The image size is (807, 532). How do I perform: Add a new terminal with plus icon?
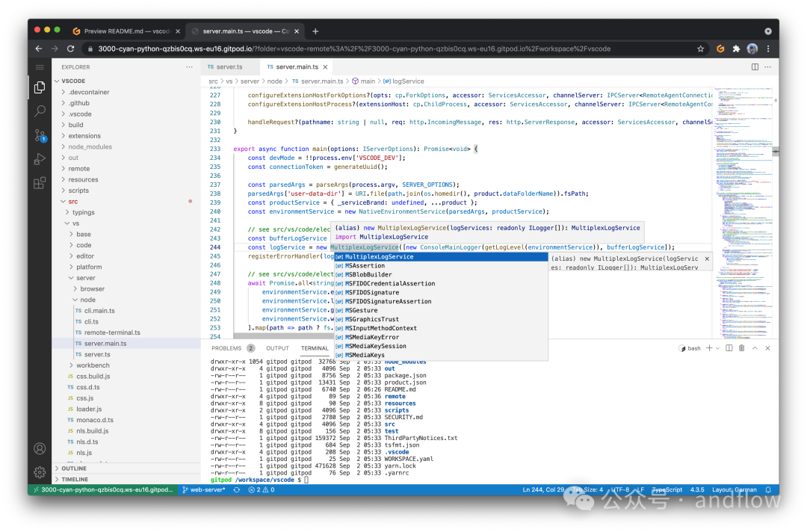[708, 348]
